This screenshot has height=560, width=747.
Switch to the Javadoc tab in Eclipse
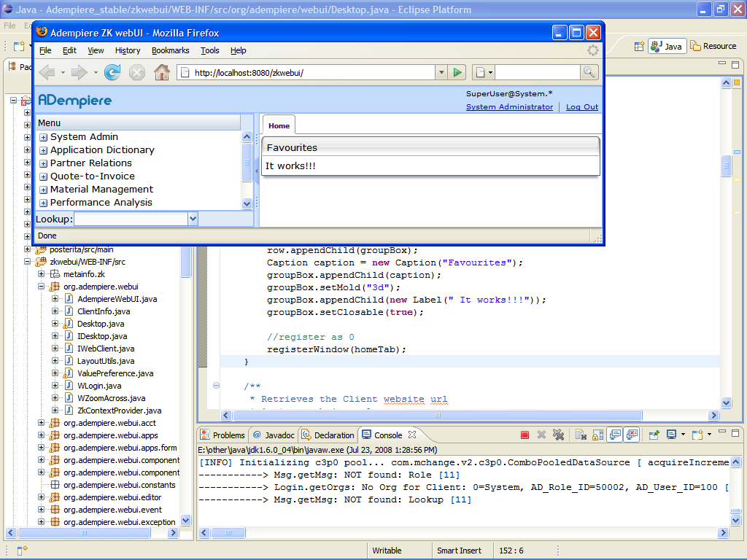click(x=274, y=435)
